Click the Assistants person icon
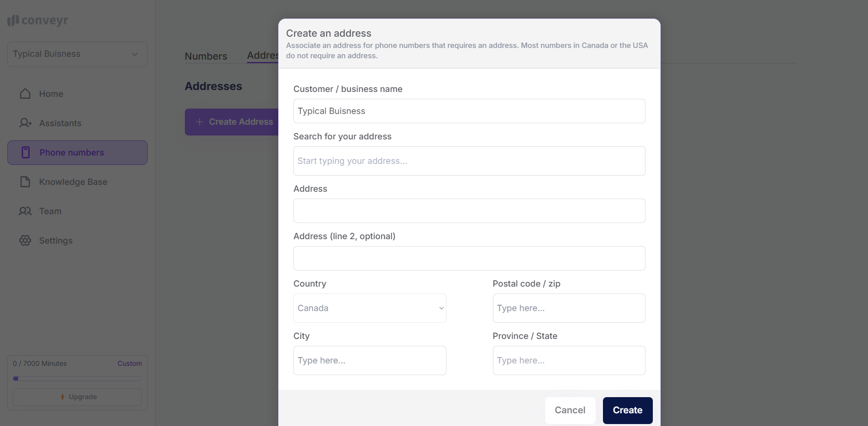Image resolution: width=868 pixels, height=426 pixels. [25, 123]
